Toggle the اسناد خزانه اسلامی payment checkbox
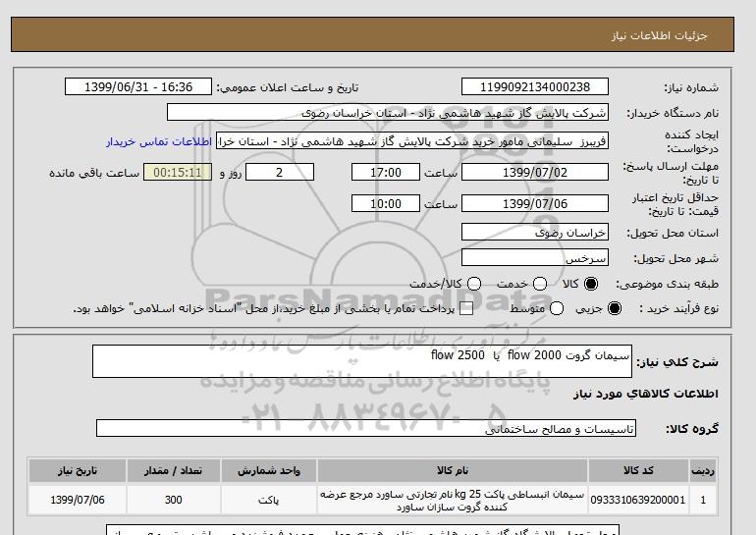The image size is (756, 535). coord(466,309)
